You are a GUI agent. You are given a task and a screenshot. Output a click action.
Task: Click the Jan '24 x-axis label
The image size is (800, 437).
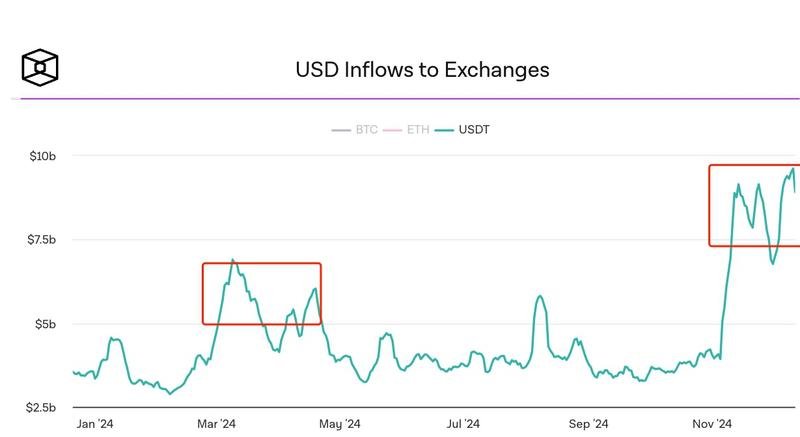(93, 424)
